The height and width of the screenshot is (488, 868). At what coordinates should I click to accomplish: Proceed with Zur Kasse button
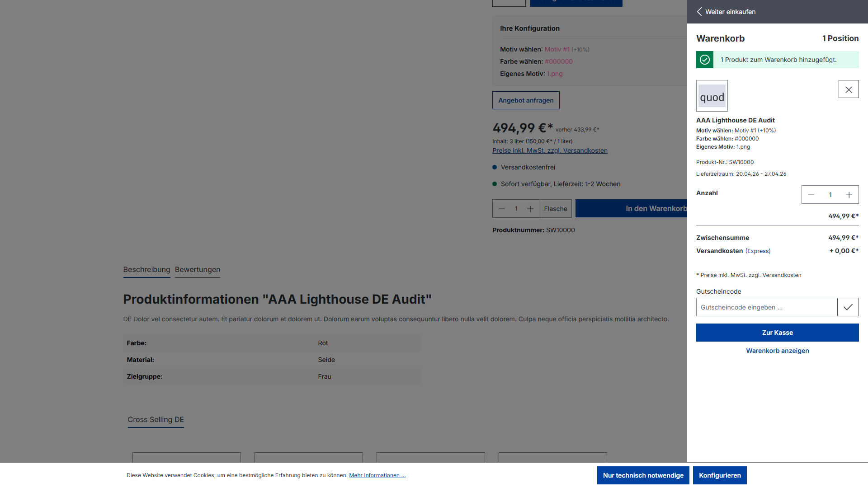778,333
